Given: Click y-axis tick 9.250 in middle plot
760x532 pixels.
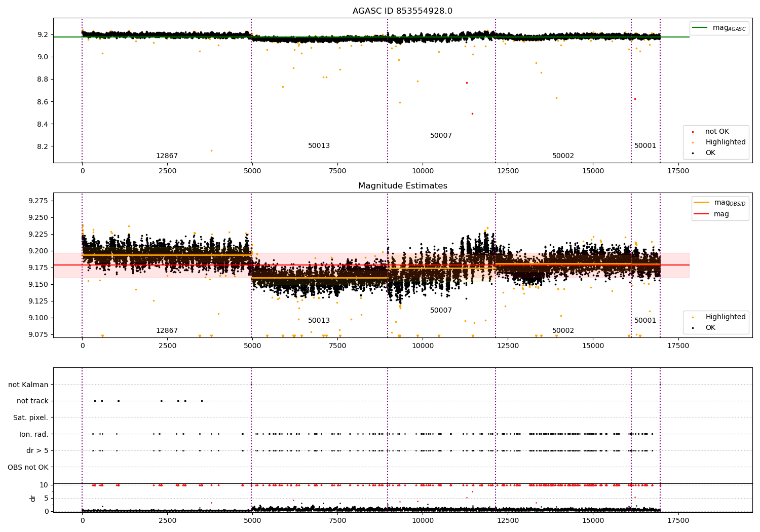Looking at the screenshot, I should click(x=38, y=218).
